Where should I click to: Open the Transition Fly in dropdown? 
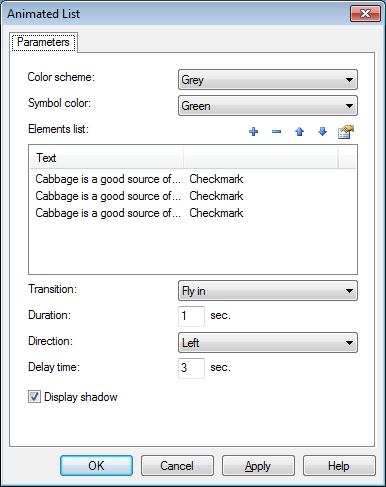[268, 291]
